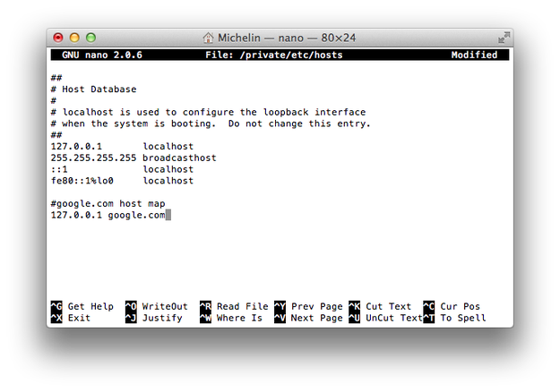Viewport: 560px width, 392px height.
Task: Click the '# Host Database' comment line
Action: pyautogui.click(x=93, y=89)
